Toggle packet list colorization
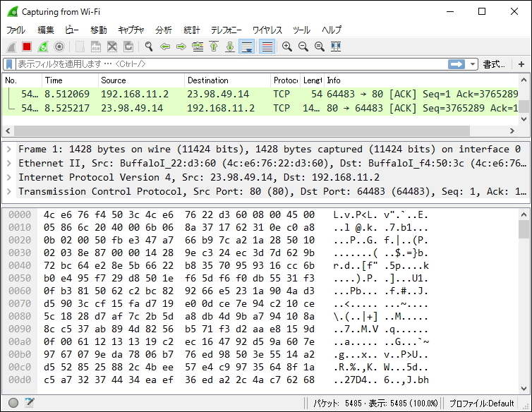Image resolution: width=532 pixels, height=412 pixels. click(267, 47)
